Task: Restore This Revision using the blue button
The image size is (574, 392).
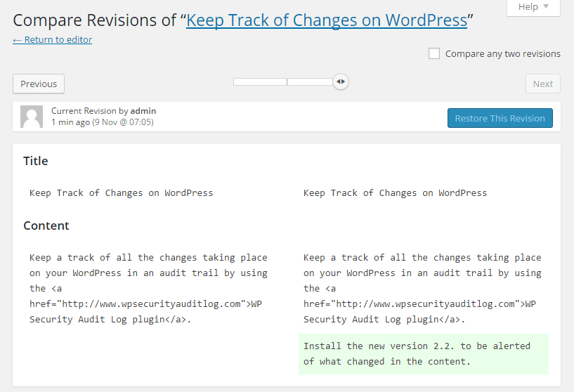Action: [x=500, y=118]
